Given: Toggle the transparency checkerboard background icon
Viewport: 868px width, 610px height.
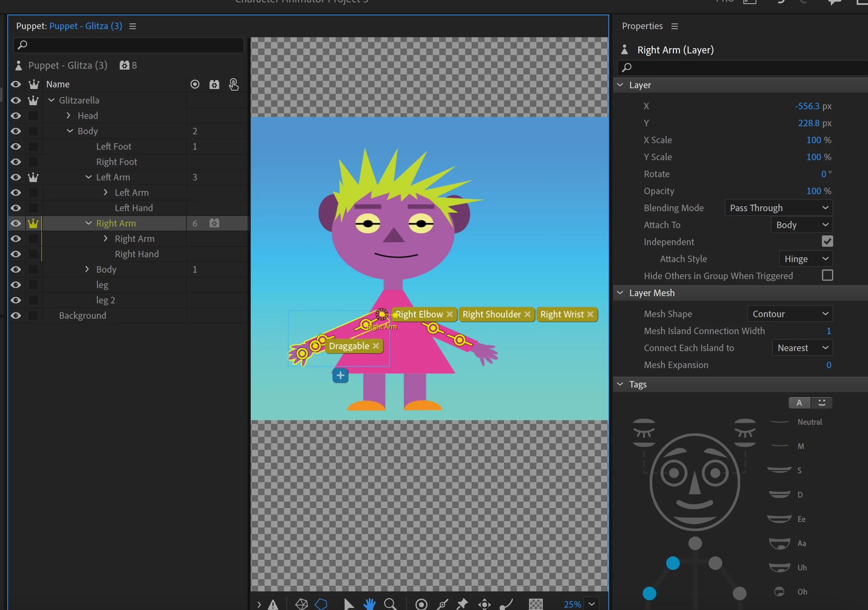Looking at the screenshot, I should [536, 604].
